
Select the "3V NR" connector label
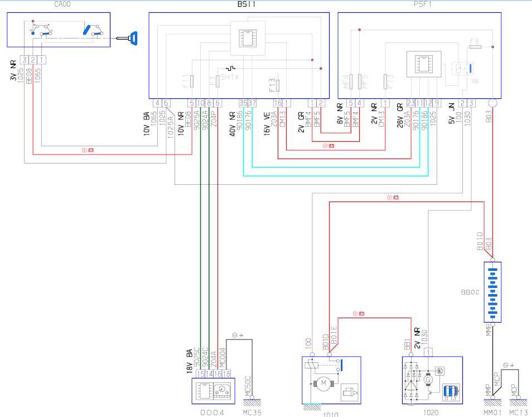13,70
